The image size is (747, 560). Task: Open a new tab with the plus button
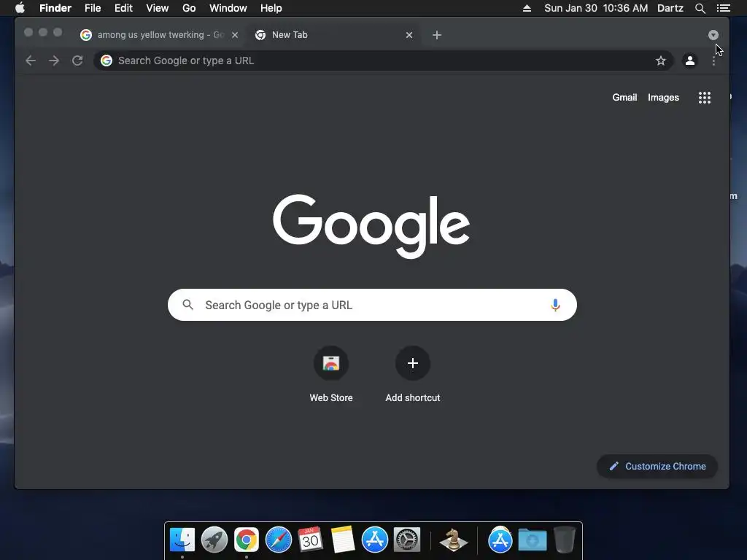coord(437,35)
